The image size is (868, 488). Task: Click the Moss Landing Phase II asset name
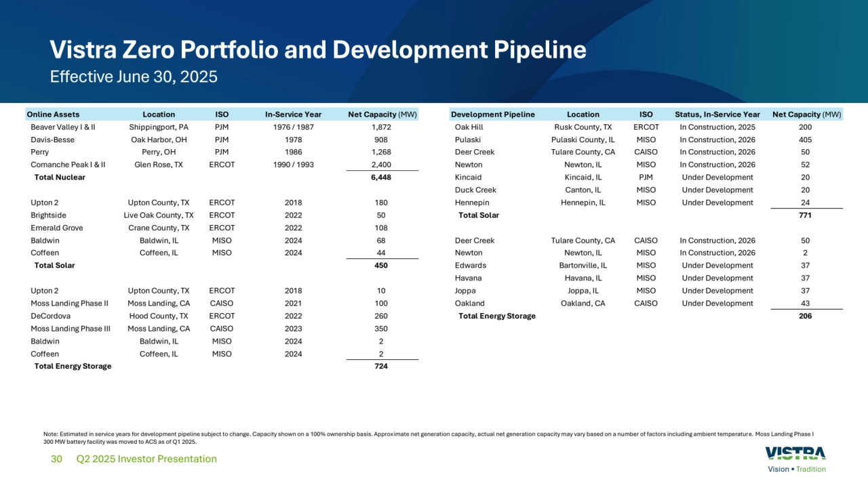pos(69,304)
